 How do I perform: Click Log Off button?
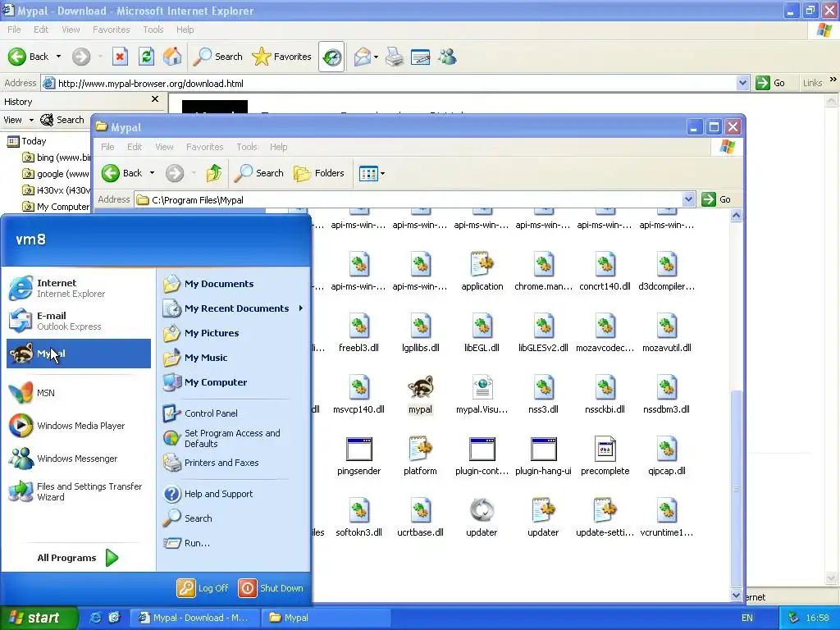point(203,588)
